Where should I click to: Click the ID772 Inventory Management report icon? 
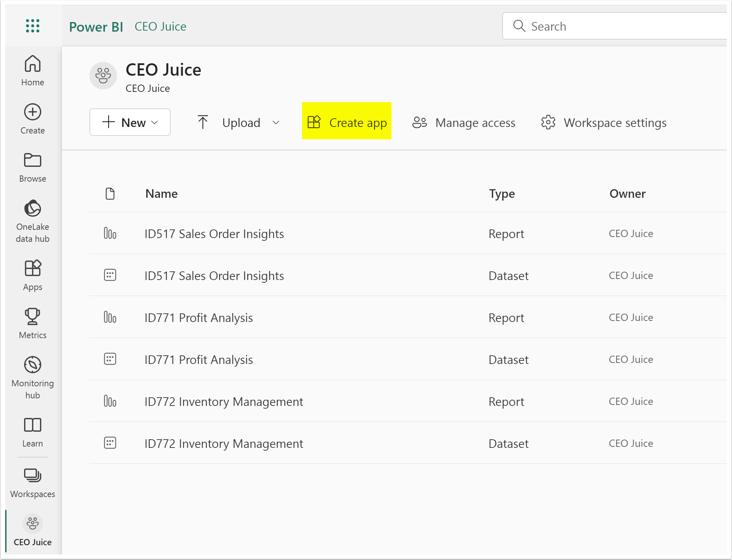click(x=110, y=401)
